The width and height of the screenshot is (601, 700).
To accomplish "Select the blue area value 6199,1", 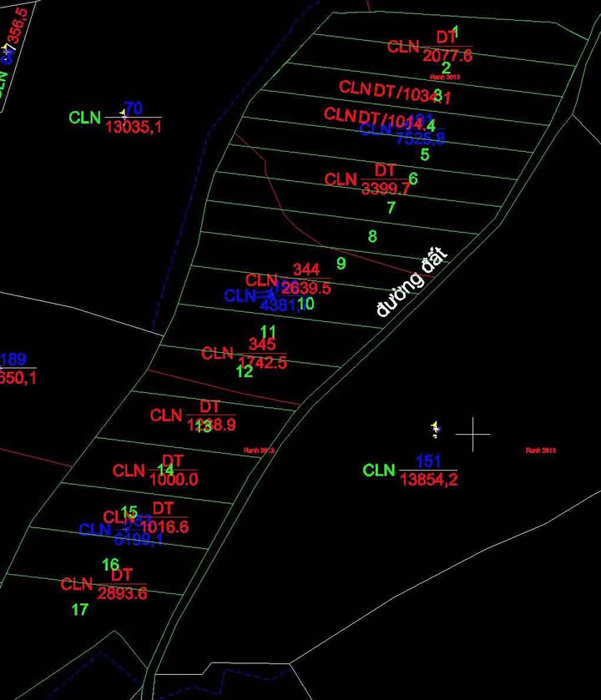I will click(139, 540).
